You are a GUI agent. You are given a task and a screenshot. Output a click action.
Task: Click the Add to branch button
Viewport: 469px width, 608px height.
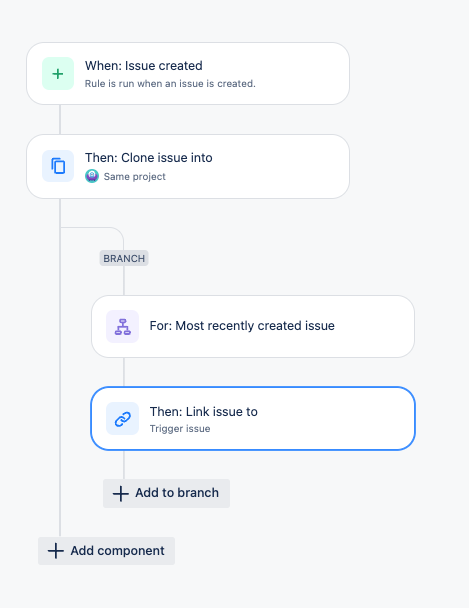(166, 493)
